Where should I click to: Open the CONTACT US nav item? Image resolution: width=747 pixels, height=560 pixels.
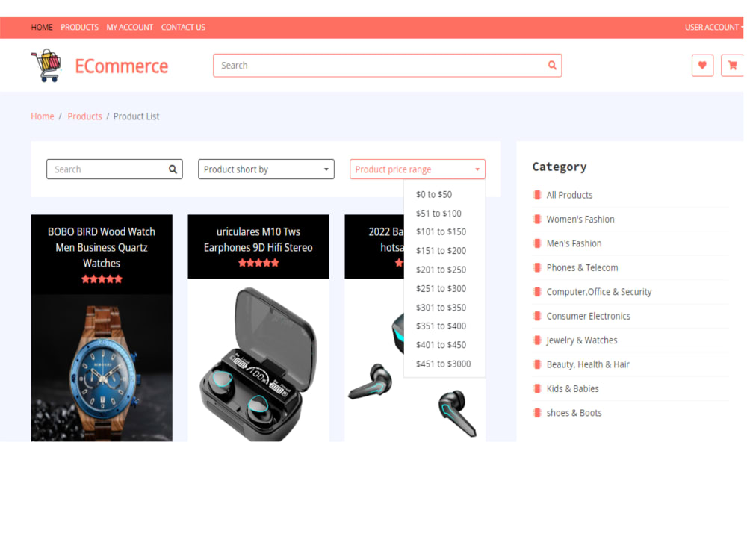183,27
